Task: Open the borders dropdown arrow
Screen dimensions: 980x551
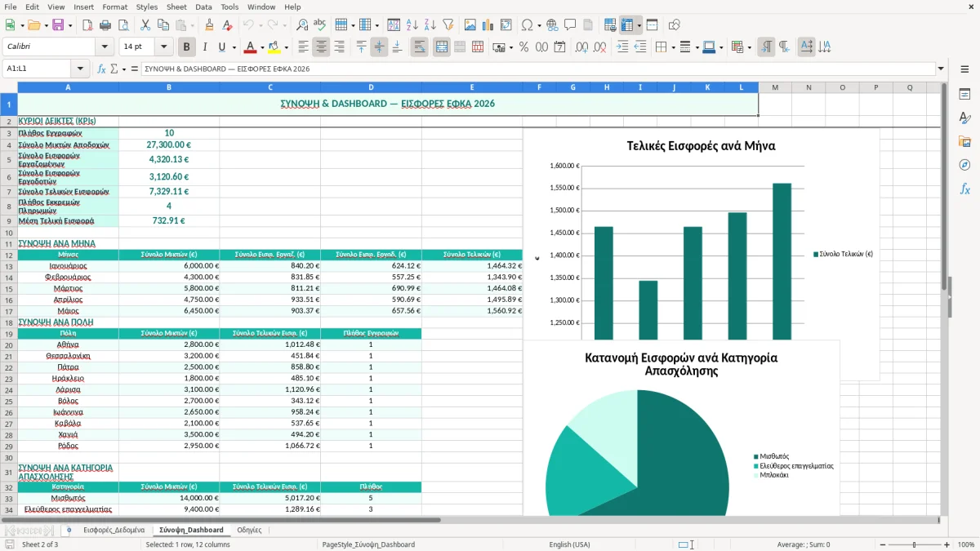Action: coord(675,47)
